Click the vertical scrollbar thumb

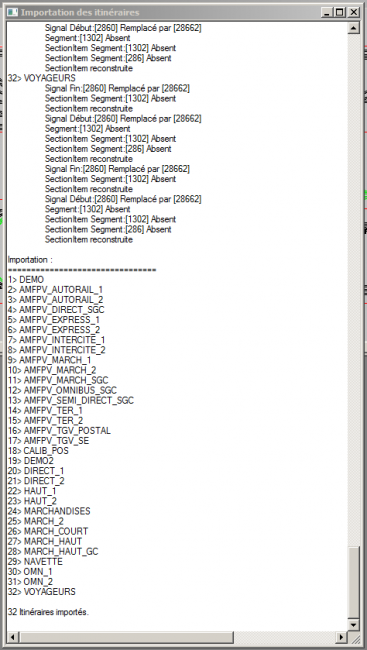354,582
